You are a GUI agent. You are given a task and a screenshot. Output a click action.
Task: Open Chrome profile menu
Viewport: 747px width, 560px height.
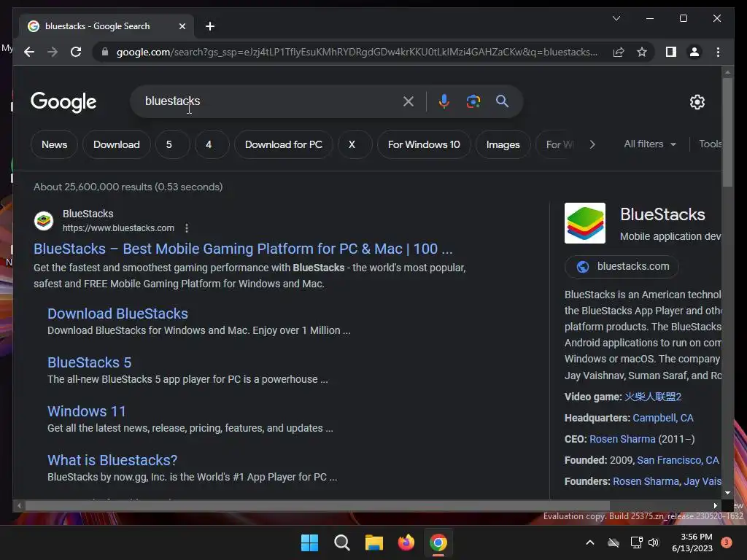pyautogui.click(x=694, y=52)
